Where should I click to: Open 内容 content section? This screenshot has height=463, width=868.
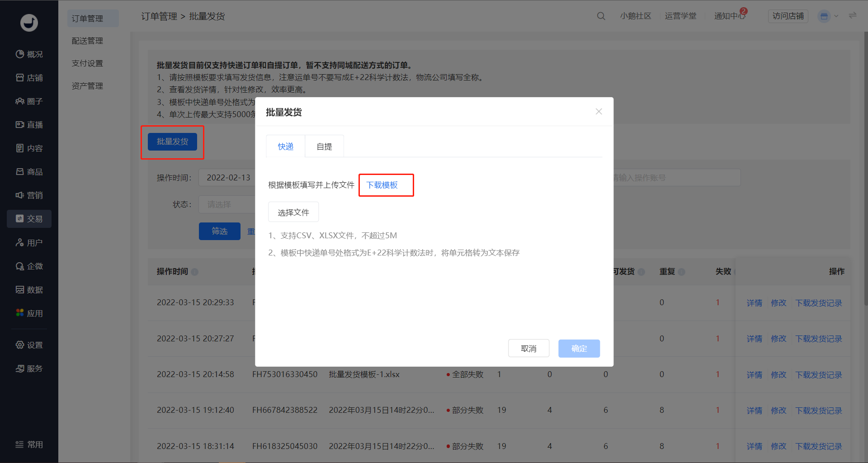29,148
